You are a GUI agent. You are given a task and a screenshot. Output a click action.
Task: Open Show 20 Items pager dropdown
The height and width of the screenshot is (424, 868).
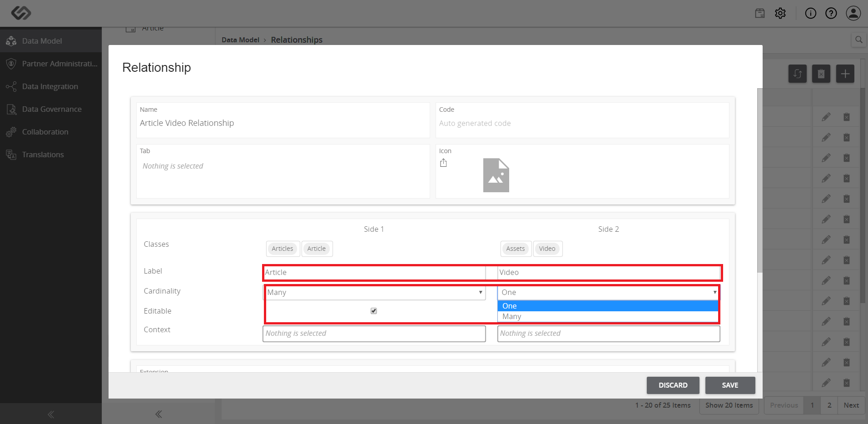(x=729, y=405)
